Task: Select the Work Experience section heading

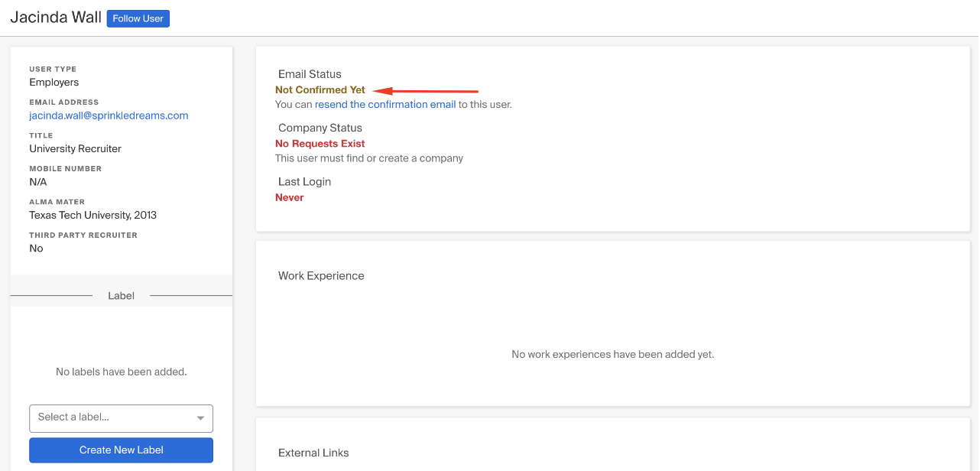Action: (321, 276)
